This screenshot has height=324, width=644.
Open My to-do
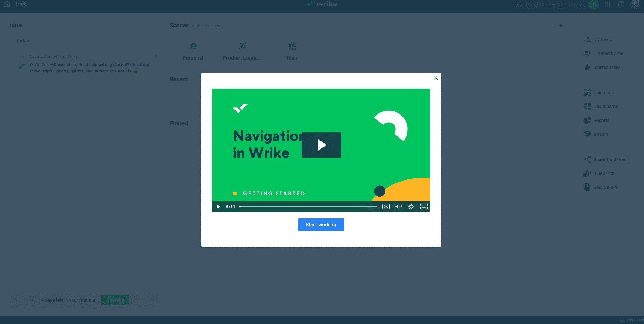pyautogui.click(x=598, y=39)
